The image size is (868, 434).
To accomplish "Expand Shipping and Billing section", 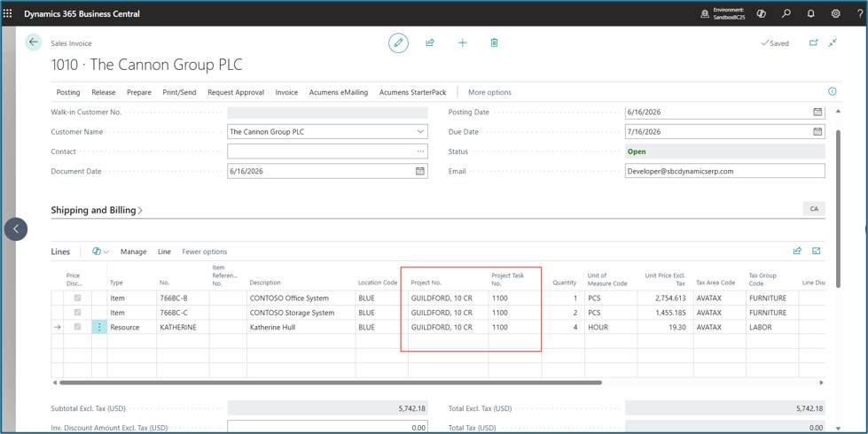I will click(97, 210).
